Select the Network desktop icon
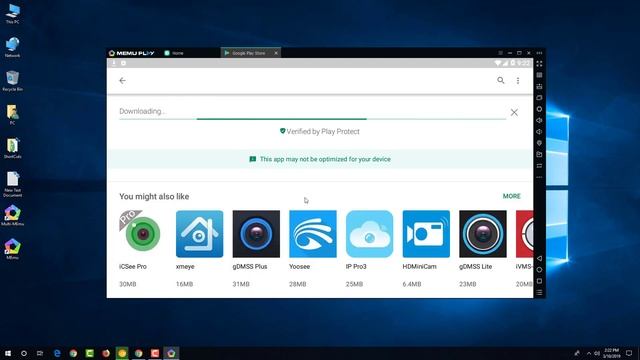Viewport: 640px width, 360px height. coord(12,47)
